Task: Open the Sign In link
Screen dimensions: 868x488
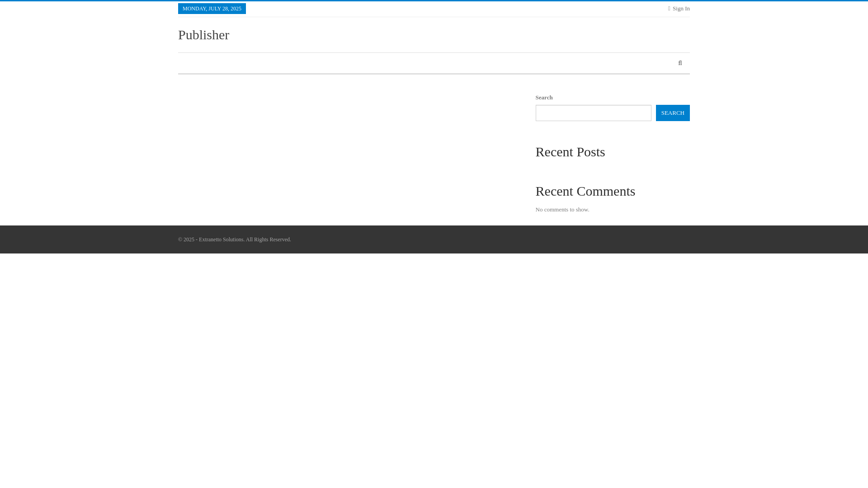Action: [x=679, y=9]
